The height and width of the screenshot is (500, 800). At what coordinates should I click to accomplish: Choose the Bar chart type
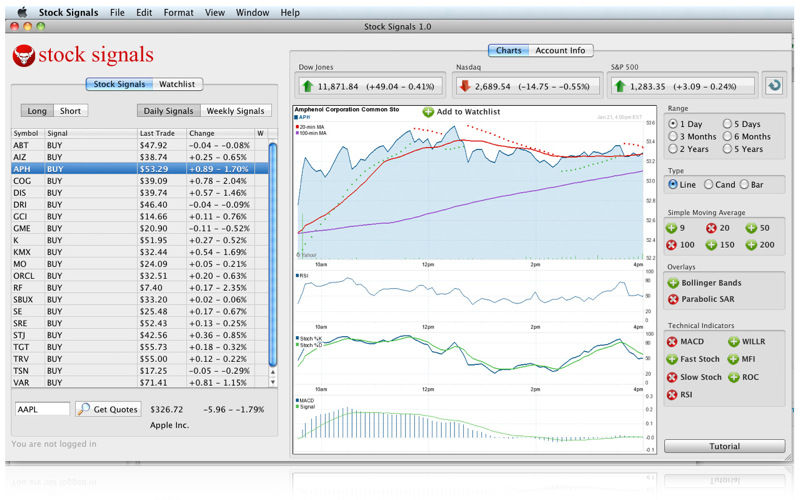click(744, 184)
